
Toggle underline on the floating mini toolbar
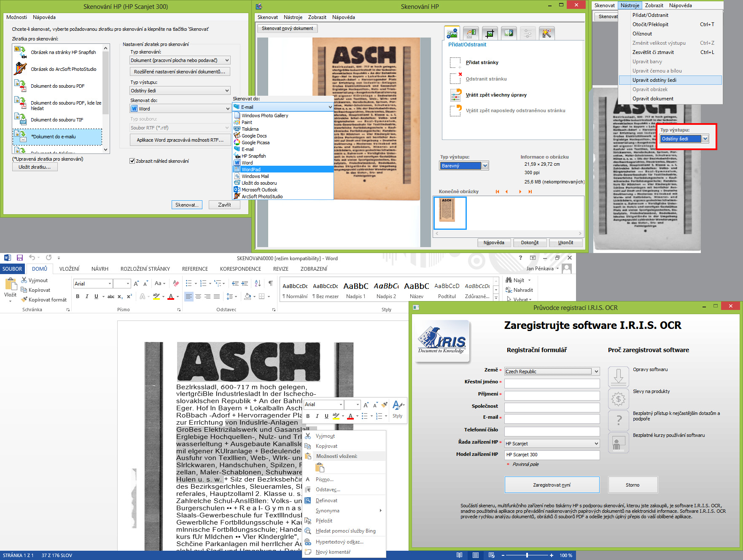[326, 416]
